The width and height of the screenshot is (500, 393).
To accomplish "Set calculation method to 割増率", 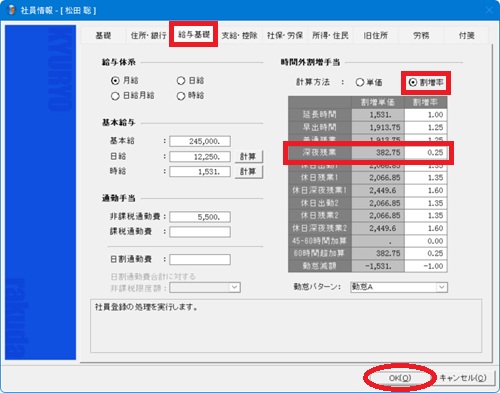I will (413, 82).
